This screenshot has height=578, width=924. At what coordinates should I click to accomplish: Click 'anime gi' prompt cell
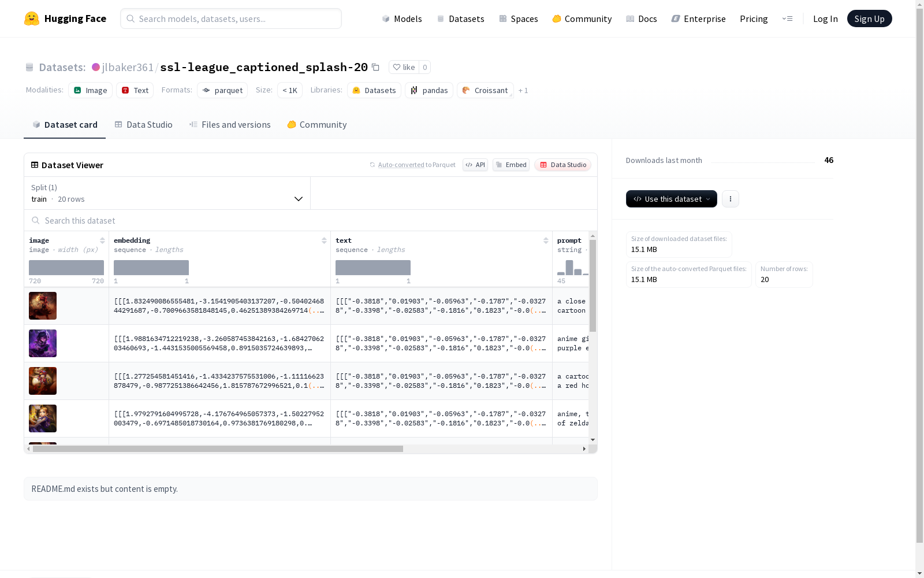(x=571, y=343)
